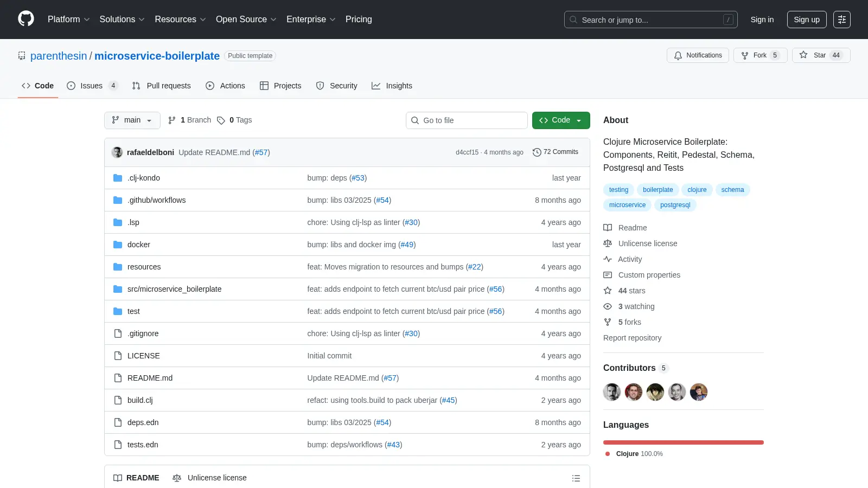Click the clojure topic tag
This screenshot has height=488, width=868.
pyautogui.click(x=697, y=190)
